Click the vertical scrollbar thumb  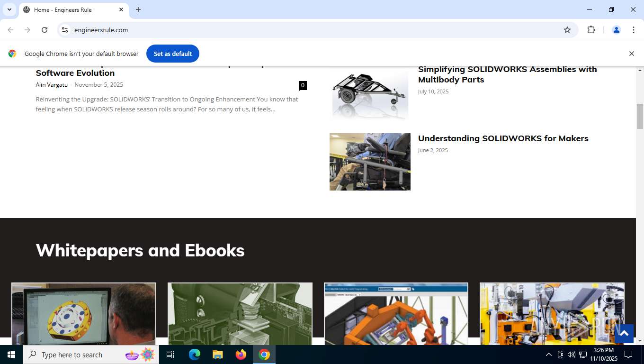pos(640,116)
